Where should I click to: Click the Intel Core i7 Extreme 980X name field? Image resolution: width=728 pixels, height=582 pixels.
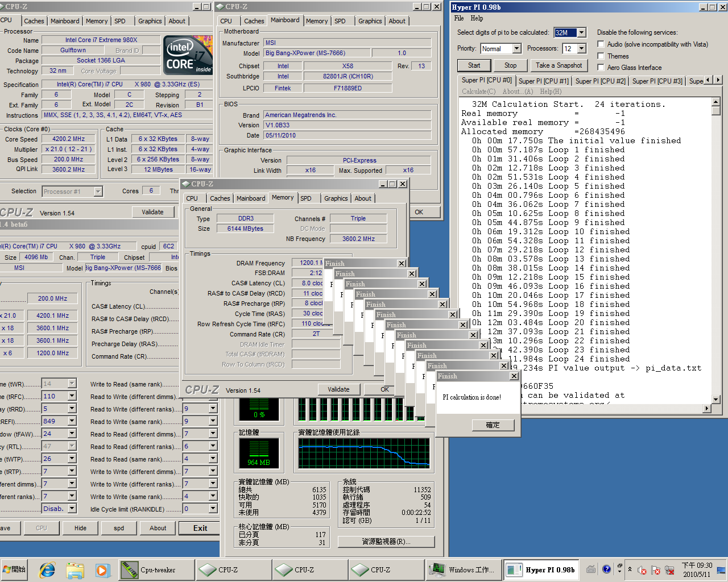point(101,40)
